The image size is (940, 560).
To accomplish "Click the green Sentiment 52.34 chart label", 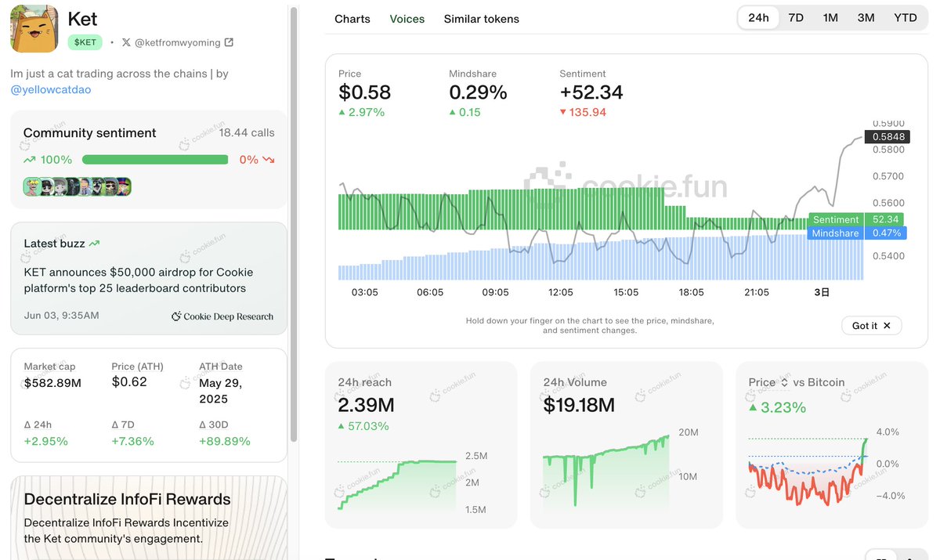I will pos(855,219).
